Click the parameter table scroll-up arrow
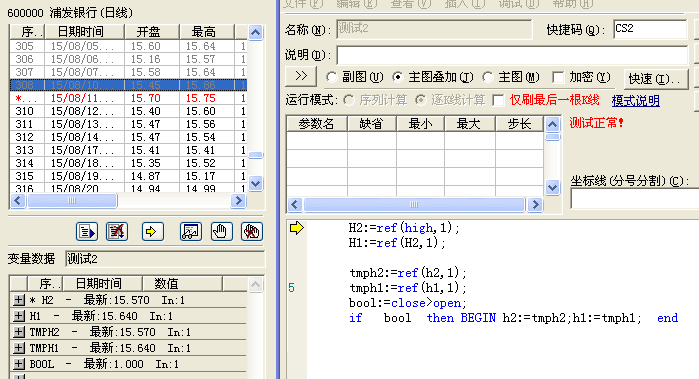The width and height of the screenshot is (699, 379). [552, 124]
